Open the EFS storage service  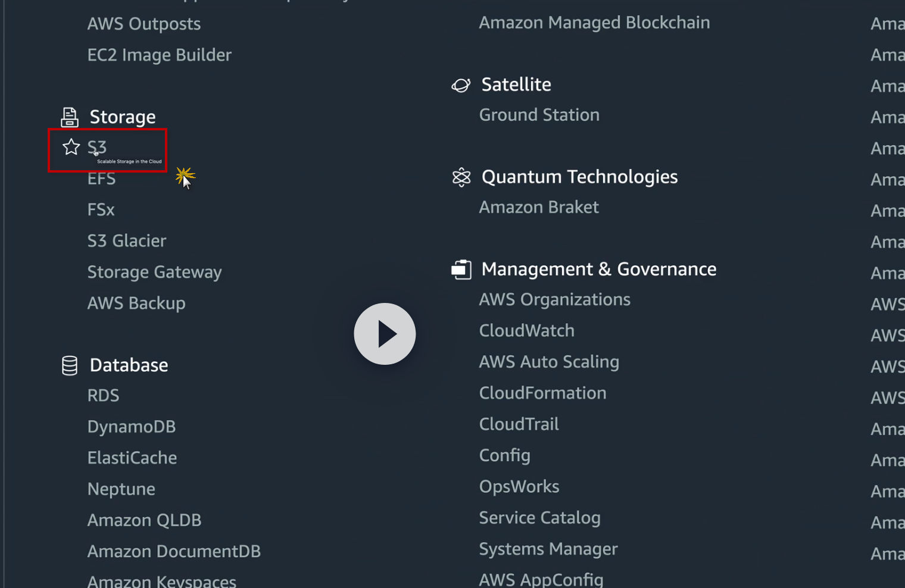[x=101, y=179]
